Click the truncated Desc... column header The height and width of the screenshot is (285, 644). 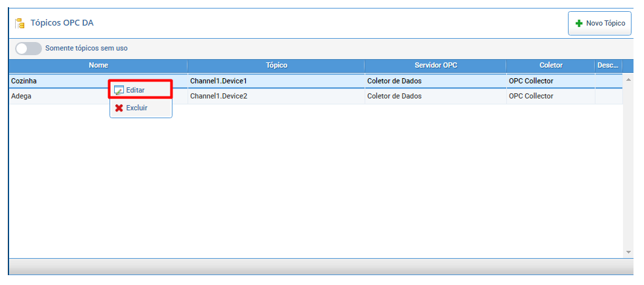[x=609, y=66]
